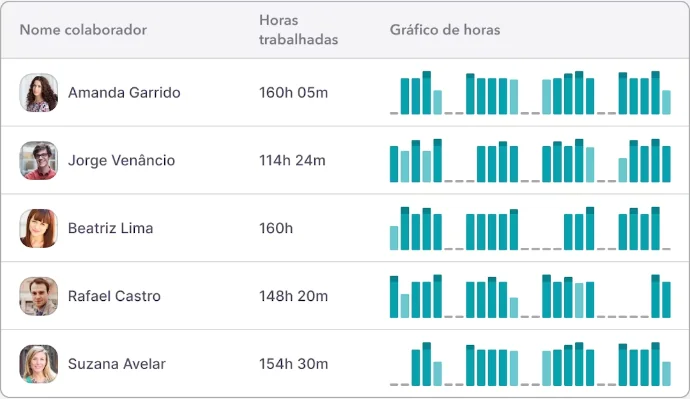Click the Beatriz Lima name
Viewport: 690px width, 399px height.
click(110, 228)
